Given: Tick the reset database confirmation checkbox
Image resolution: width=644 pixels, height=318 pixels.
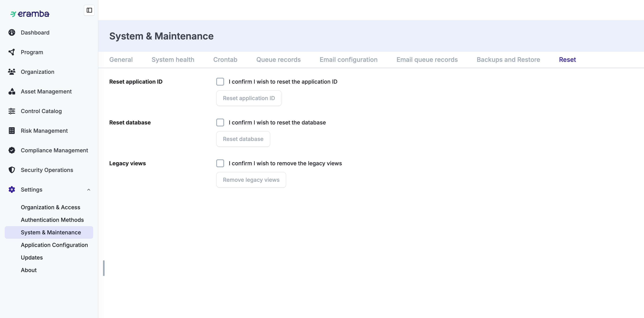Looking at the screenshot, I should 220,122.
